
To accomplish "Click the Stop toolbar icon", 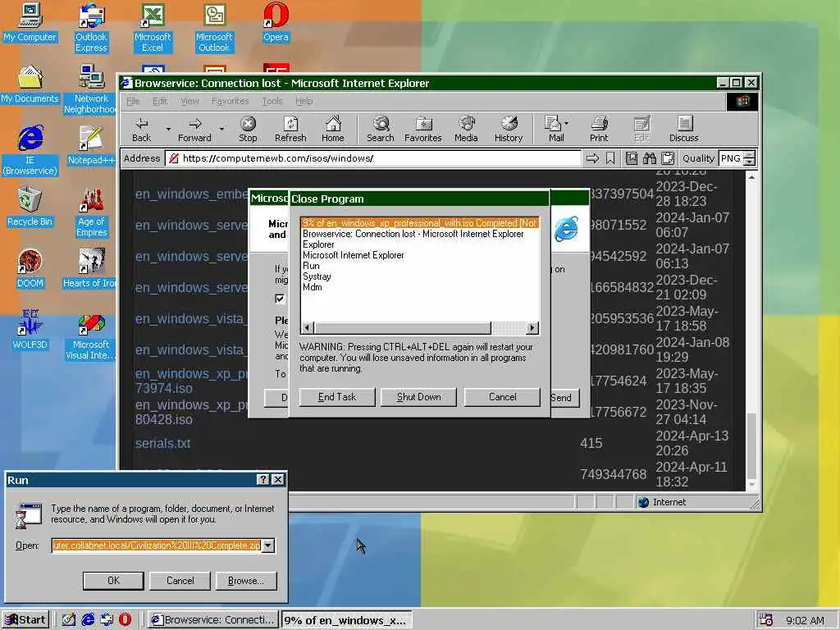I will (248, 129).
